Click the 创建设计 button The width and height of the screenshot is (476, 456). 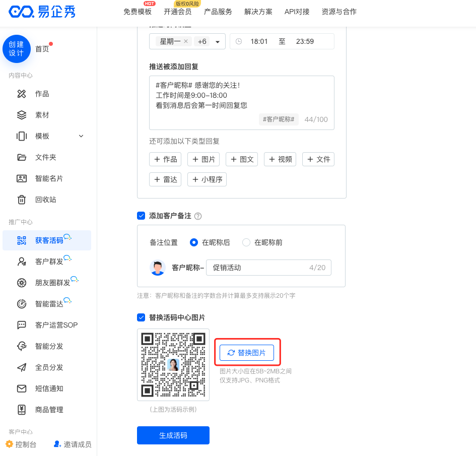click(17, 49)
